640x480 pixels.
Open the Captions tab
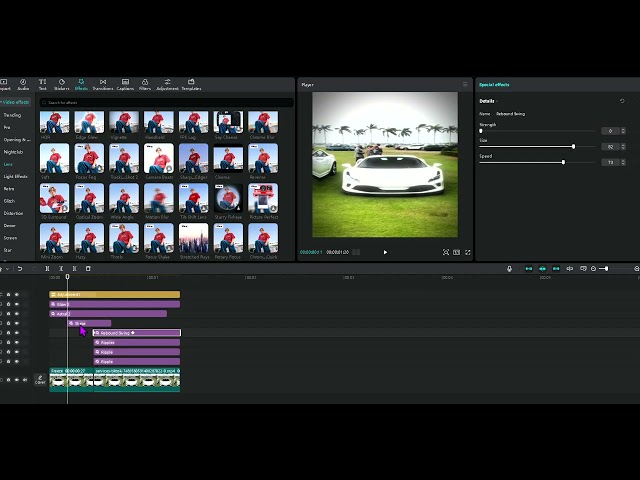125,84
